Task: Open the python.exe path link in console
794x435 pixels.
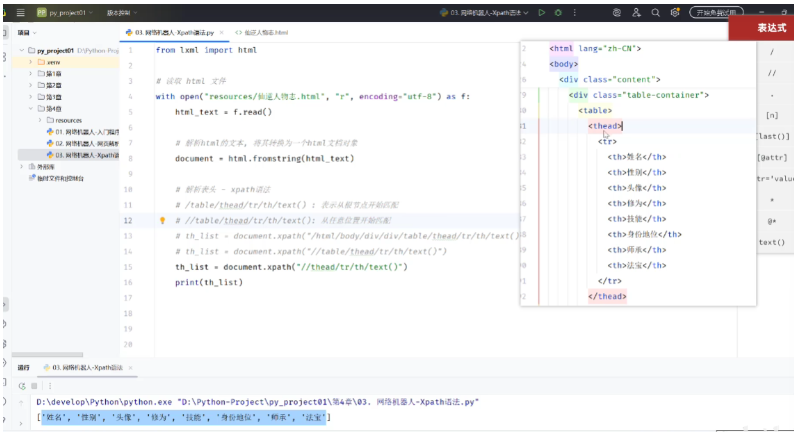Action: click(104, 402)
